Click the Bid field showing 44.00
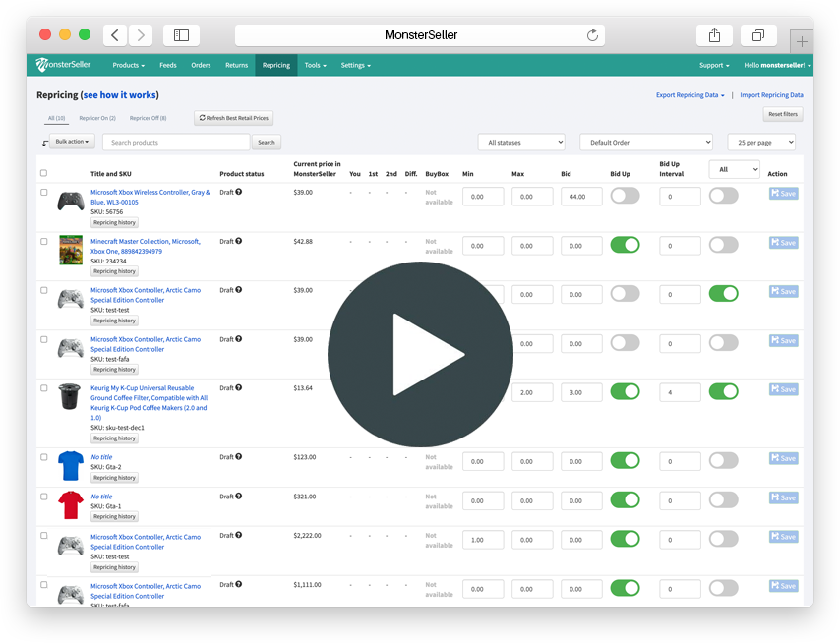 point(581,197)
